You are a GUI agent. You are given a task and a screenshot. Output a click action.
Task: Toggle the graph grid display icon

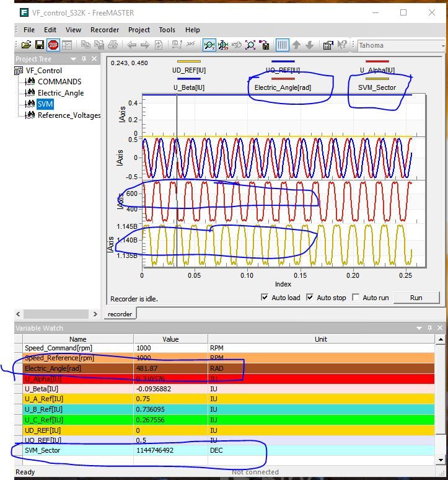coord(282,45)
